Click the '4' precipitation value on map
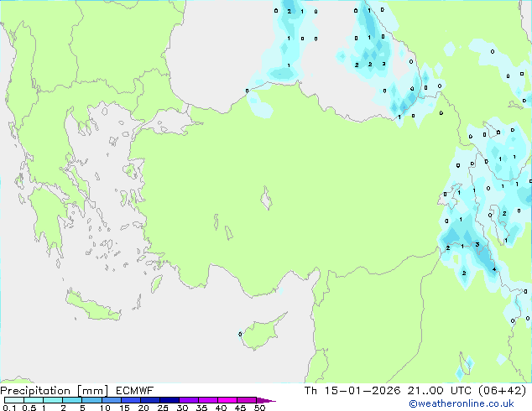This screenshot has width=532, height=411. click(494, 269)
